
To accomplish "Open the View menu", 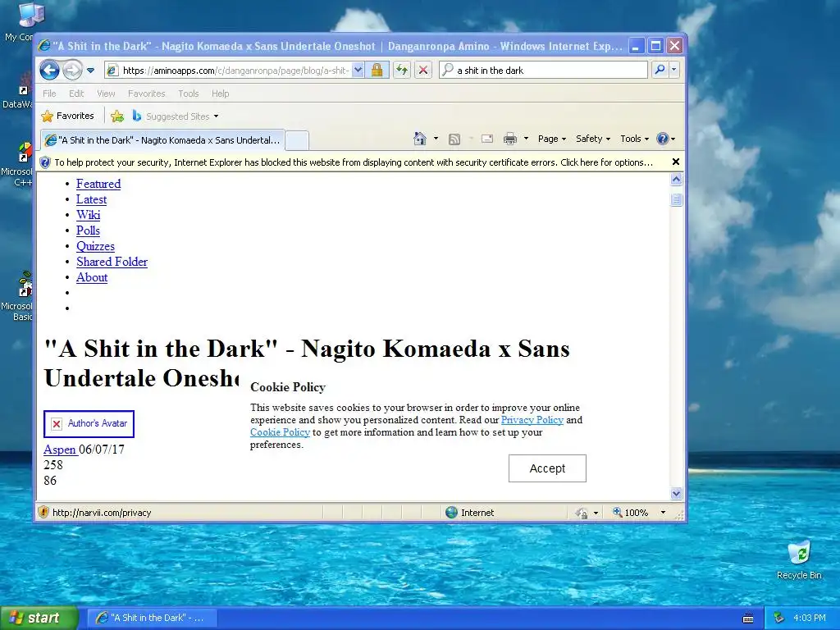I will click(106, 94).
